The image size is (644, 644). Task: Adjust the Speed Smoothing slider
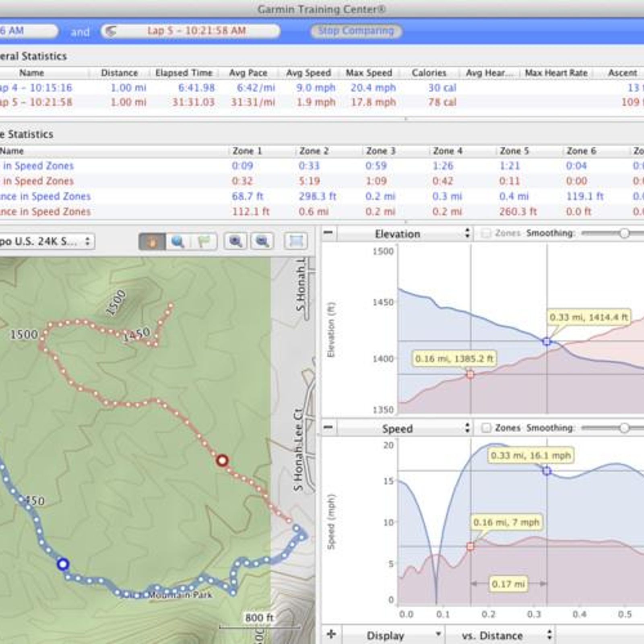624,427
